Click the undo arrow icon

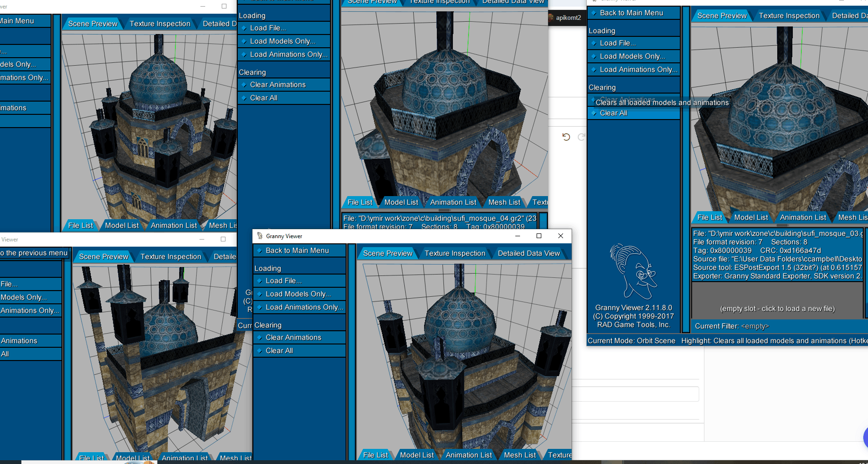pos(566,137)
